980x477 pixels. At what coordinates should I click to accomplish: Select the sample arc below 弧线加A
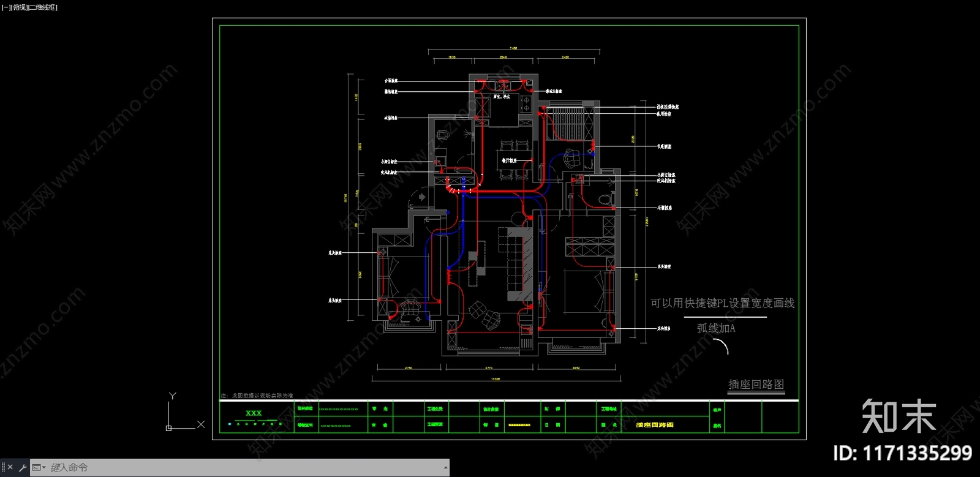pyautogui.click(x=721, y=346)
